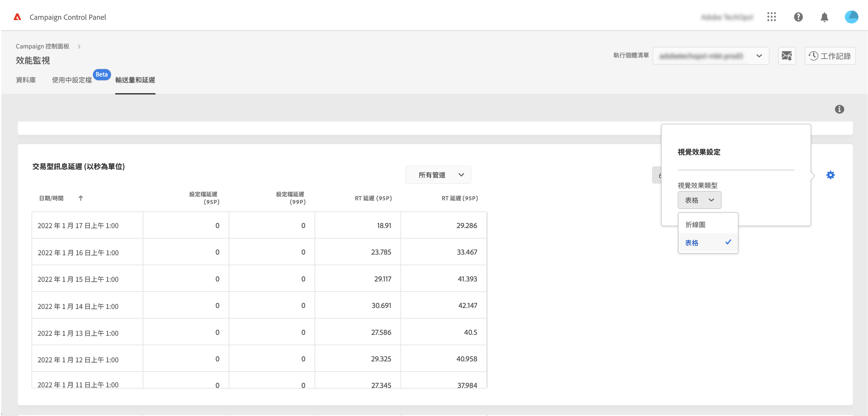Switch to the 使用中設定檔 tab
868x416 pixels.
72,80
